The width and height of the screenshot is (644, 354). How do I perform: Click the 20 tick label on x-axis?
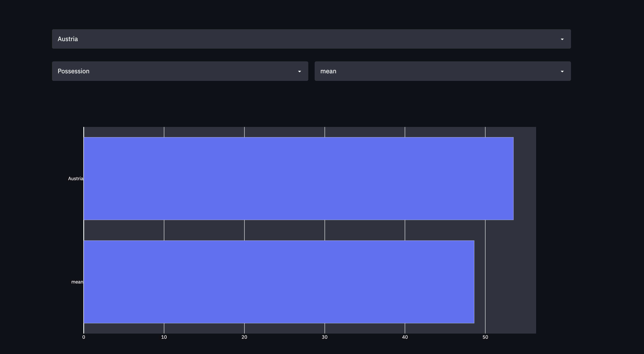(244, 337)
